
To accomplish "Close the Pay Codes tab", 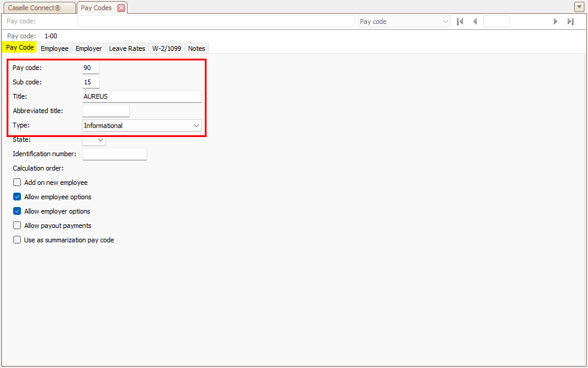I will [121, 8].
